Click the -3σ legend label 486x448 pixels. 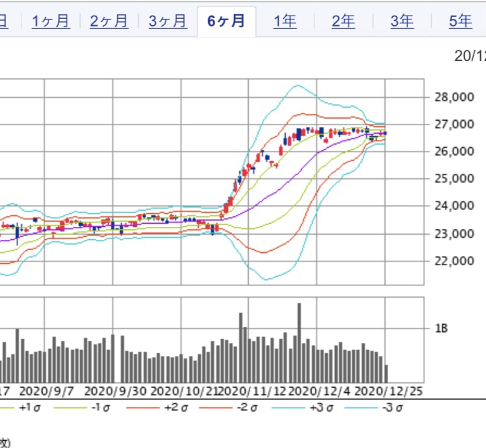click(x=394, y=408)
